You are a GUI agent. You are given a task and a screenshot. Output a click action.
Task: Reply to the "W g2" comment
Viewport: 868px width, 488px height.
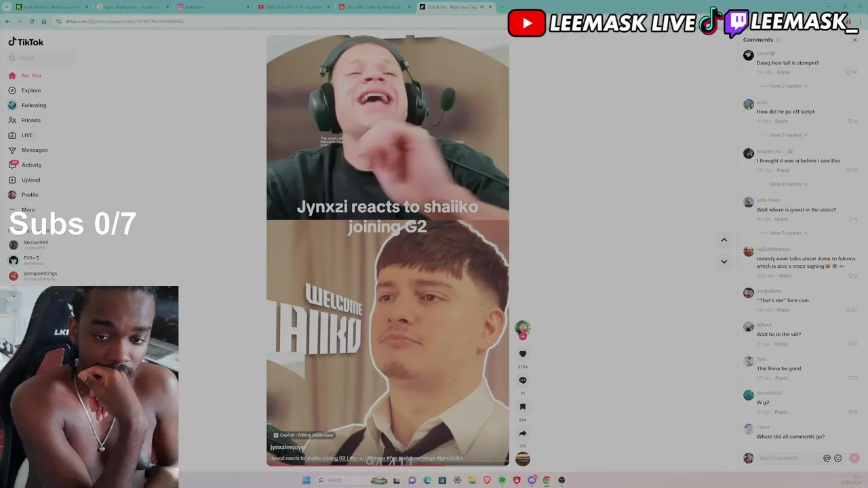[x=781, y=411]
